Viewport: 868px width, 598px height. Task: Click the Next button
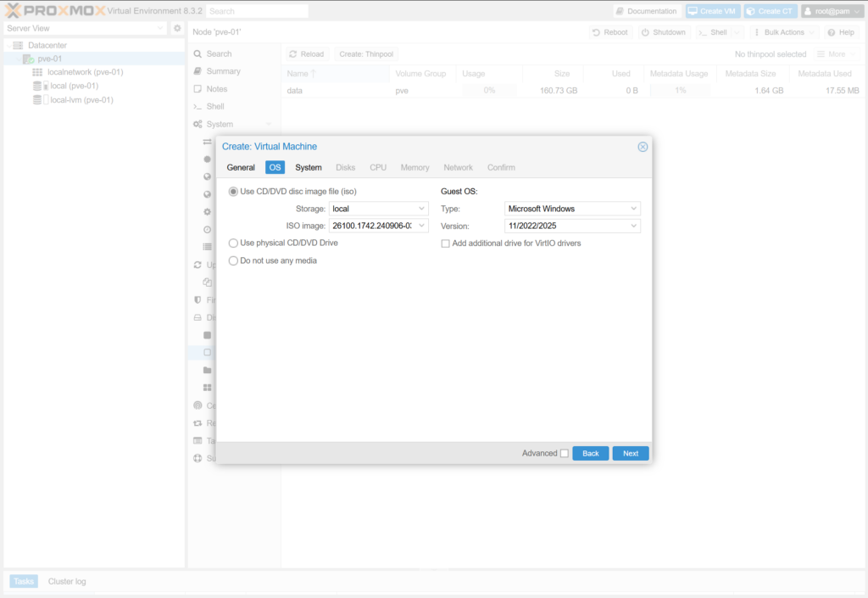point(631,454)
